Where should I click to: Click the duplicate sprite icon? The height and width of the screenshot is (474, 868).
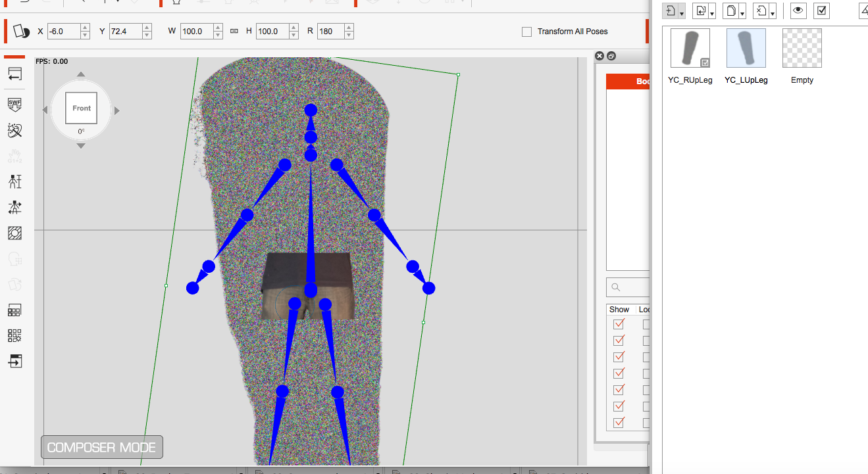click(x=730, y=11)
